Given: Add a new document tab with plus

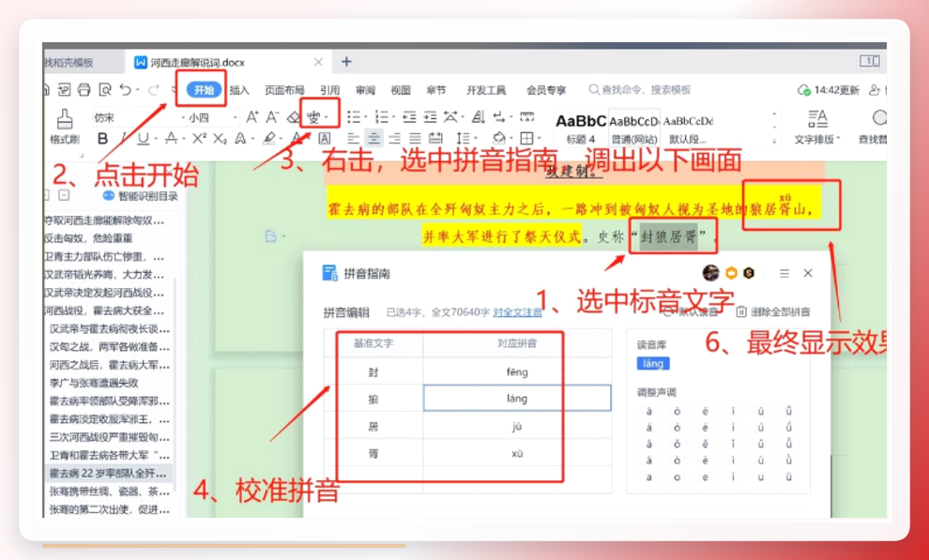Looking at the screenshot, I should 346,62.
